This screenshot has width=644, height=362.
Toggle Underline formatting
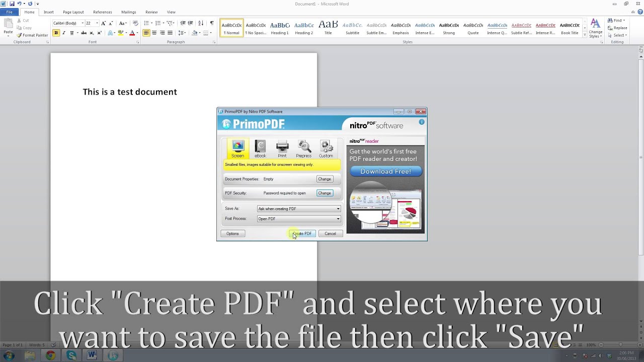pyautogui.click(x=72, y=33)
